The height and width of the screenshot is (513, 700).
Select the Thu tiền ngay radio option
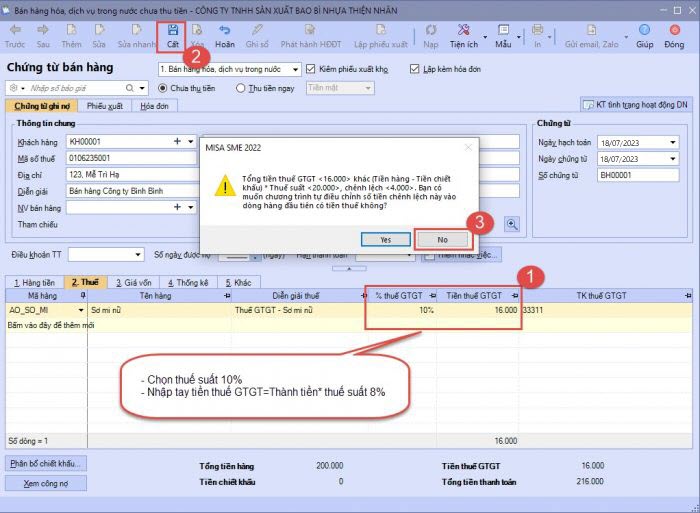pos(241,88)
